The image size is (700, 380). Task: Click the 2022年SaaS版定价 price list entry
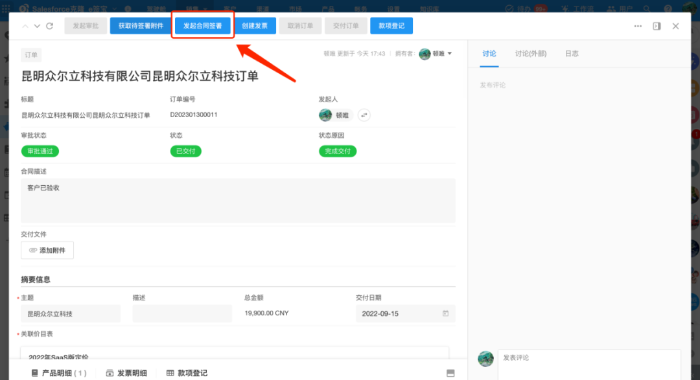tap(58, 357)
